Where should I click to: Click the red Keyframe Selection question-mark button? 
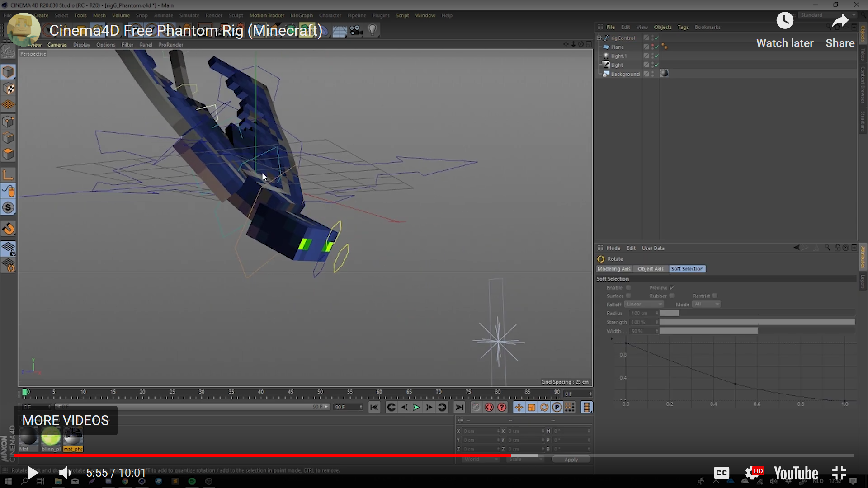click(502, 407)
